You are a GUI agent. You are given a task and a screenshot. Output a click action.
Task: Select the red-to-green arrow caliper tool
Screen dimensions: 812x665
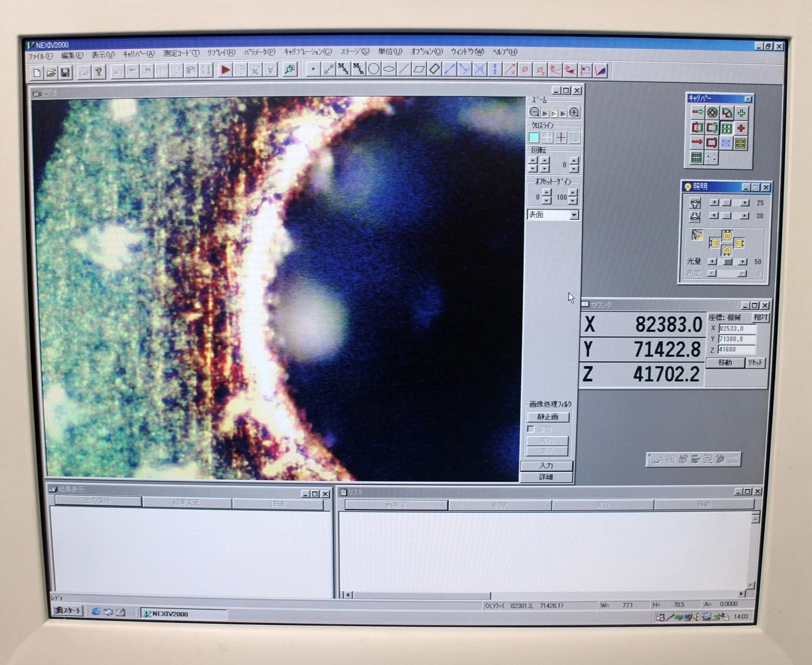click(698, 112)
